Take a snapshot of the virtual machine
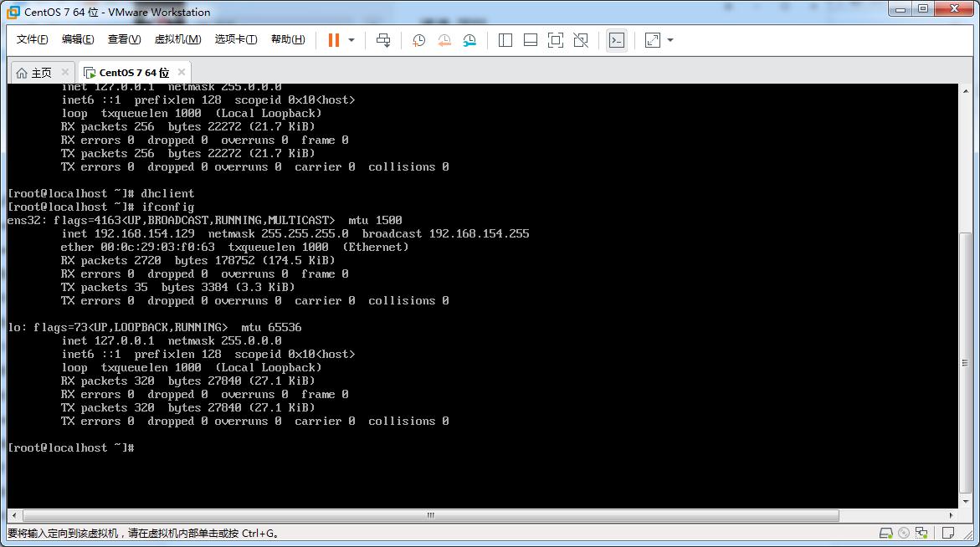Screen dimensions: 980x547 [418, 39]
